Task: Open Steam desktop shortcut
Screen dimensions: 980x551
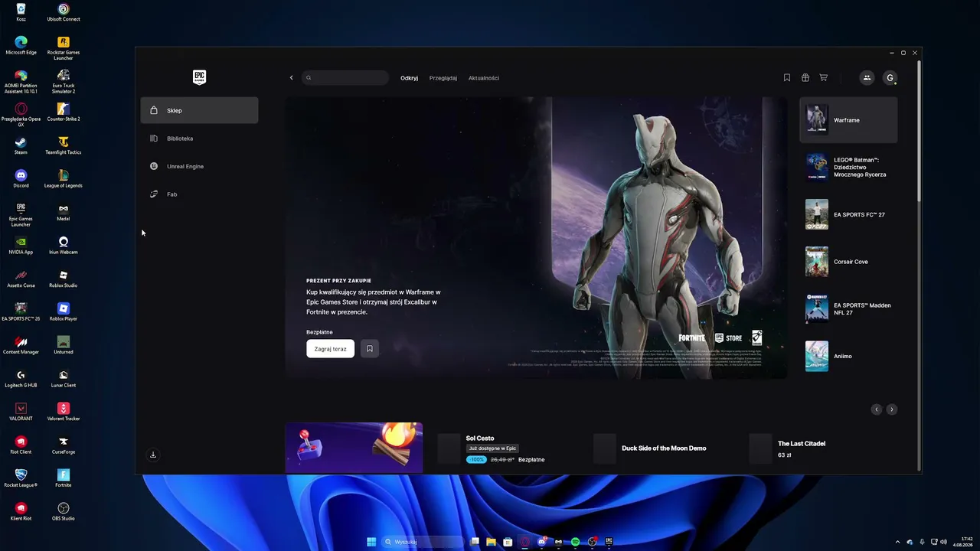Action: 21,145
